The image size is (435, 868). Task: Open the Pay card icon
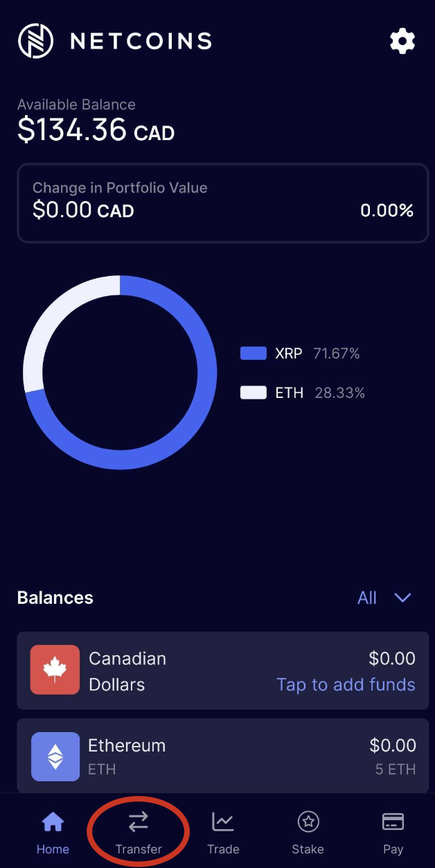pyautogui.click(x=393, y=822)
